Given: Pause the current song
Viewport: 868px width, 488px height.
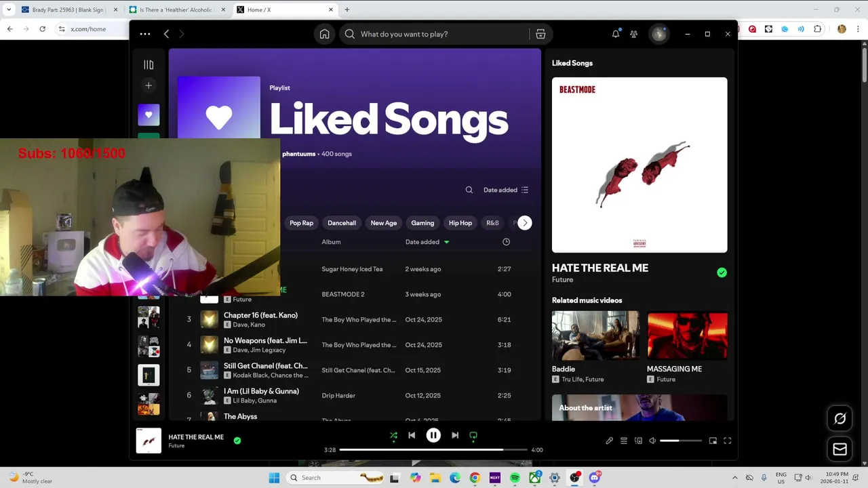Looking at the screenshot, I should [433, 436].
